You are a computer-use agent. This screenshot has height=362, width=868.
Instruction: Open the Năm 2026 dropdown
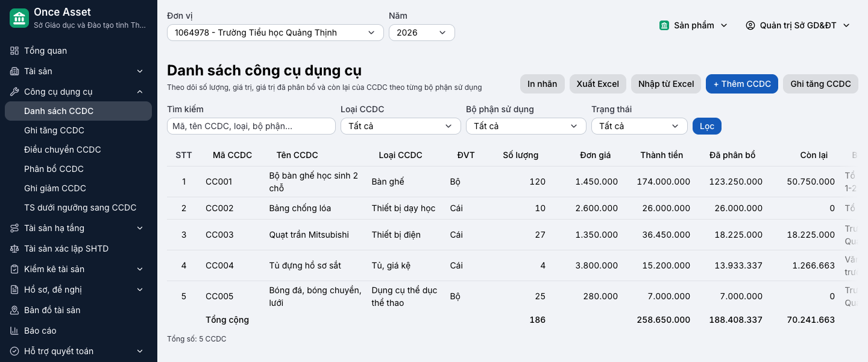pos(422,33)
